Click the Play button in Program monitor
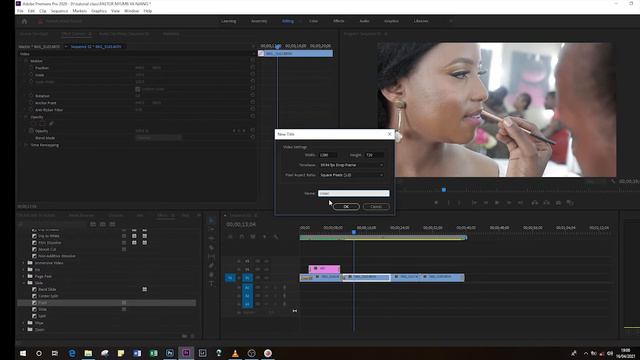640x360 pixels. coord(497,202)
